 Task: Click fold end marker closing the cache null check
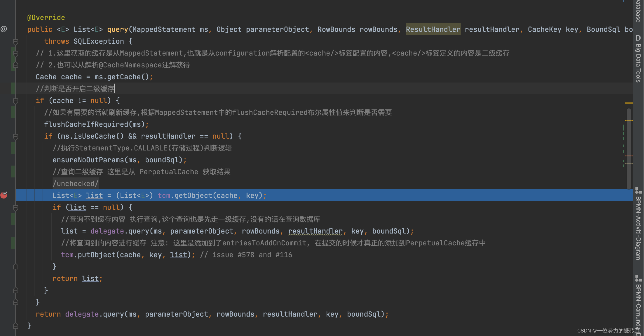[x=16, y=302]
